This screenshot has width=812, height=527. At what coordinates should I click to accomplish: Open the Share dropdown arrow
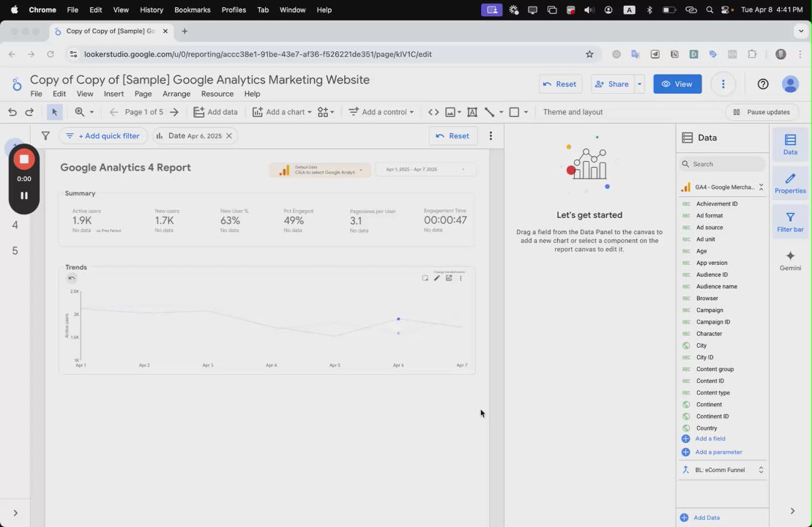click(x=639, y=84)
